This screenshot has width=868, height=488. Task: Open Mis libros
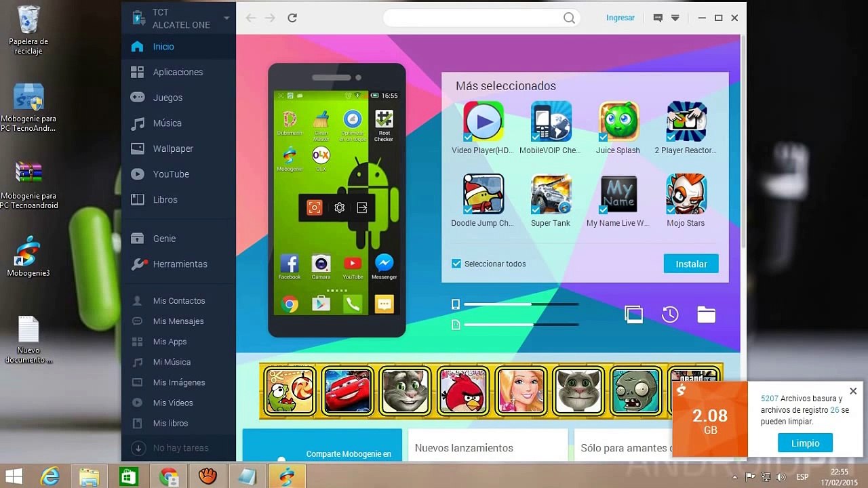point(178,423)
